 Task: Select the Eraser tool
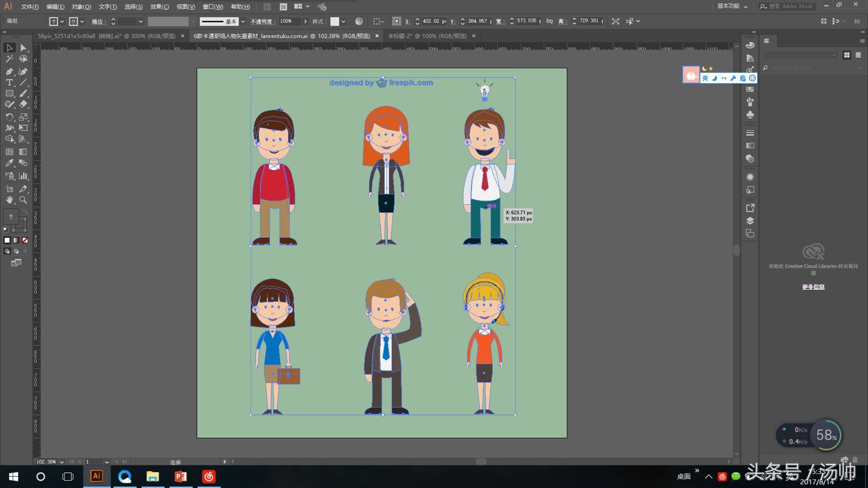pos(24,105)
